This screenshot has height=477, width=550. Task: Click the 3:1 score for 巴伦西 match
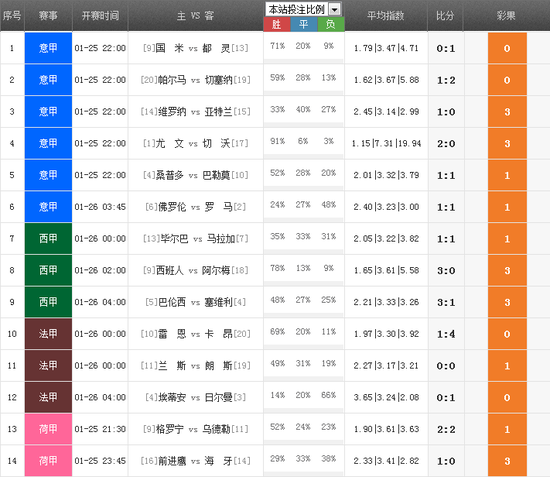[446, 302]
